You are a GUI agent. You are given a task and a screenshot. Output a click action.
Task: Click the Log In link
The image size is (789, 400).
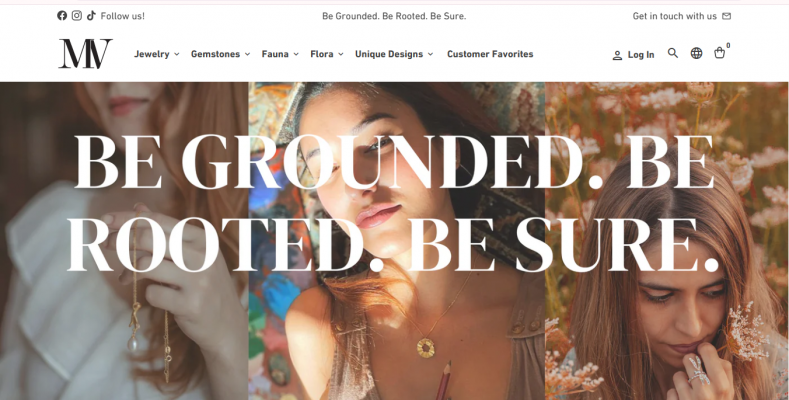pyautogui.click(x=641, y=55)
